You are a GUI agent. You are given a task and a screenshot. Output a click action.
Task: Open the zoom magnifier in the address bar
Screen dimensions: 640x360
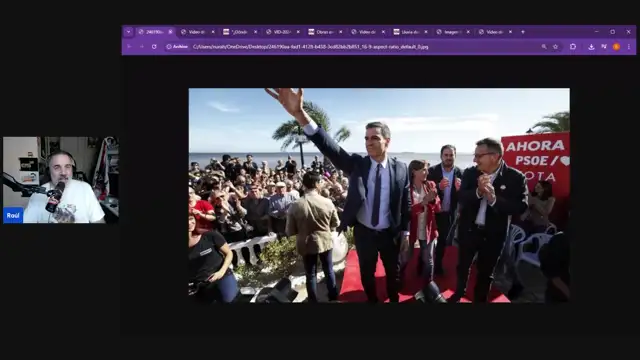pos(544,47)
